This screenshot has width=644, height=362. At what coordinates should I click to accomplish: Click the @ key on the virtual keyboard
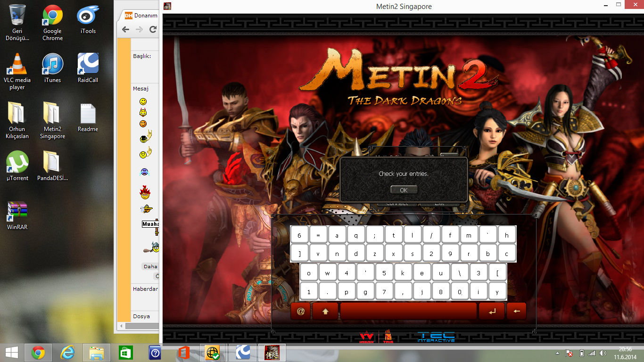[x=301, y=311]
